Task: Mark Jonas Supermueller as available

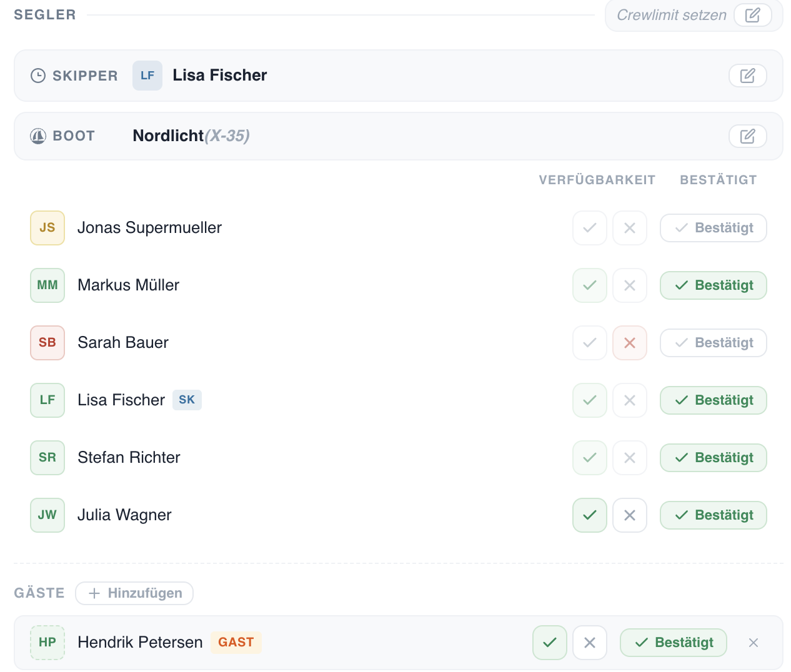Action: point(589,228)
